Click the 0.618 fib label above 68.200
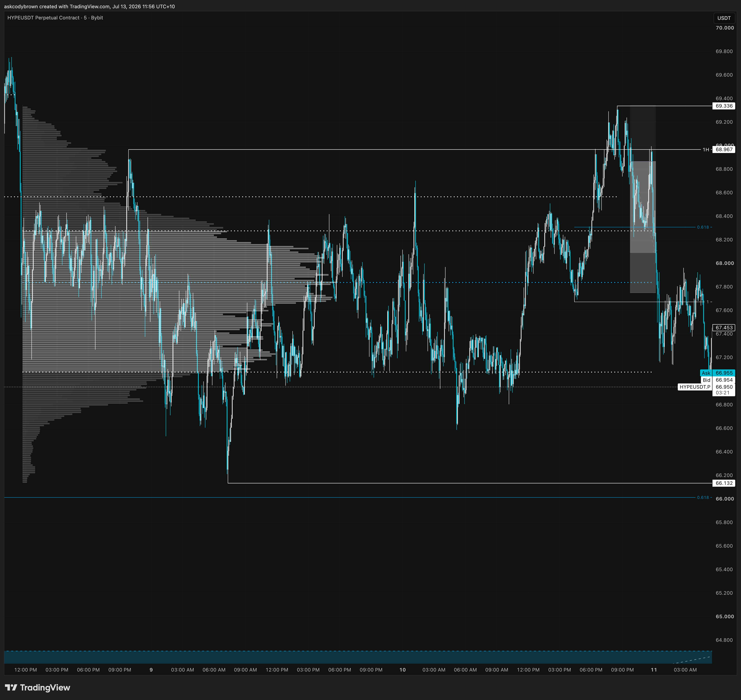The height and width of the screenshot is (700, 741). click(703, 227)
